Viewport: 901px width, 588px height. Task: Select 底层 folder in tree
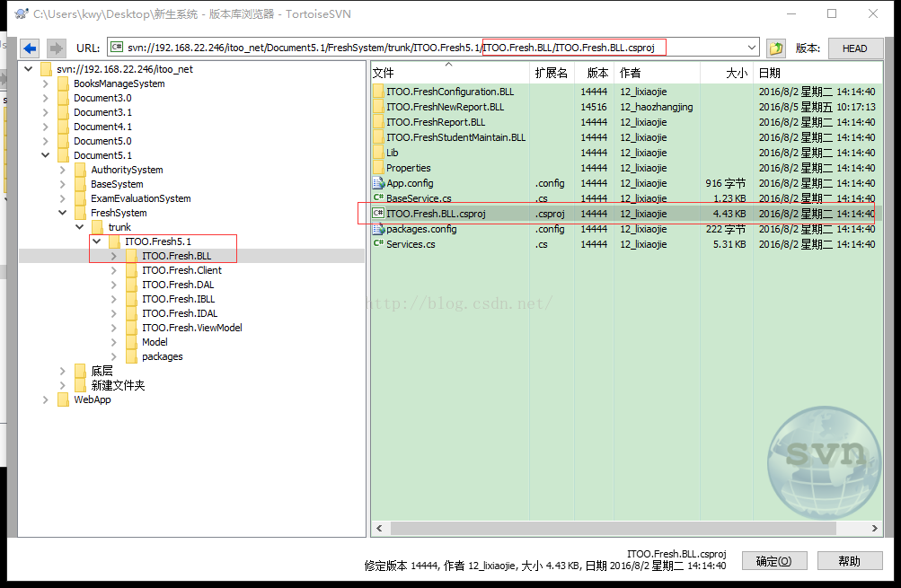(x=102, y=371)
